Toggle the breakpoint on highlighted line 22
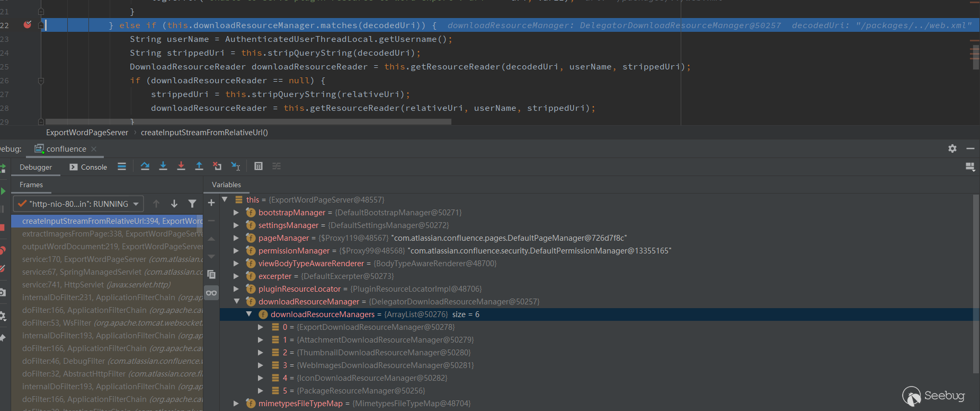 [28, 25]
